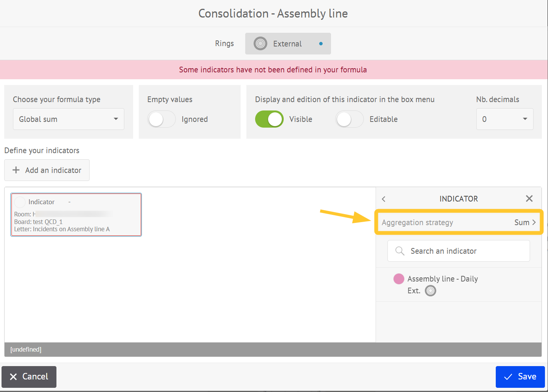Click the Ext. ring icon under Assembly line
The width and height of the screenshot is (548, 392).
point(430,291)
